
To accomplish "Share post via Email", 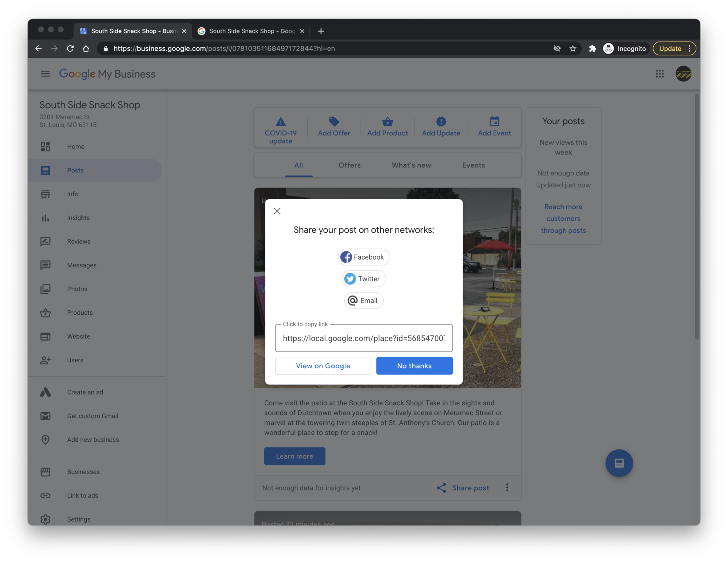I will tap(364, 300).
